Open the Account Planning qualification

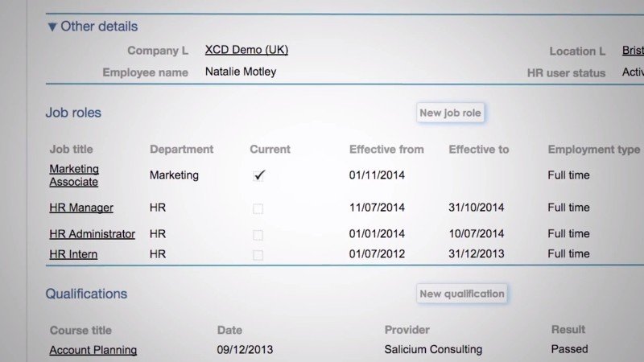(x=93, y=350)
